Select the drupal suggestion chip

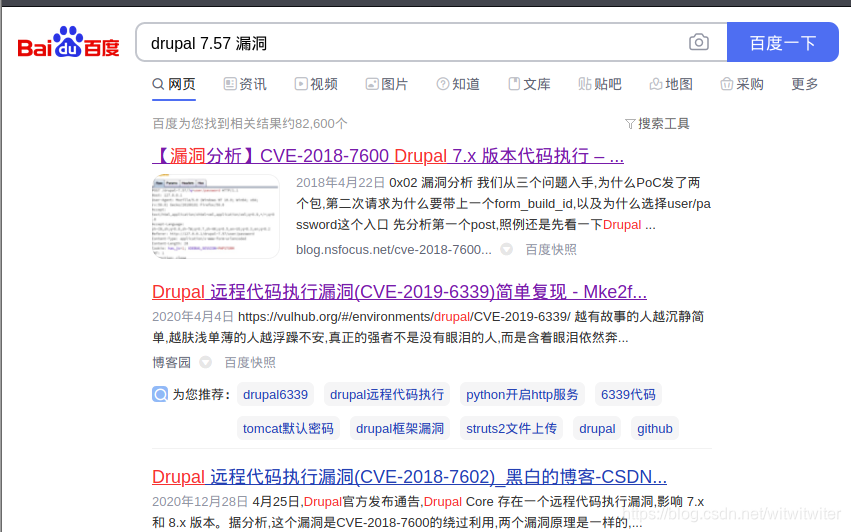click(x=597, y=429)
